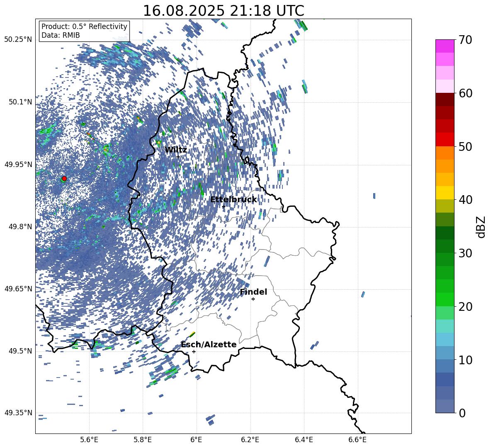Click the 49.8°N latitude label

click(x=20, y=227)
